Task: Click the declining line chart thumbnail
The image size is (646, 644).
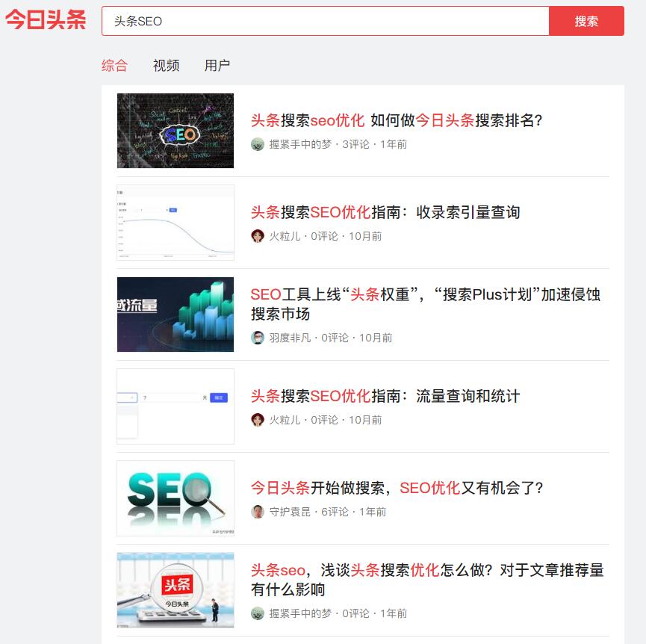Action: coord(175,223)
